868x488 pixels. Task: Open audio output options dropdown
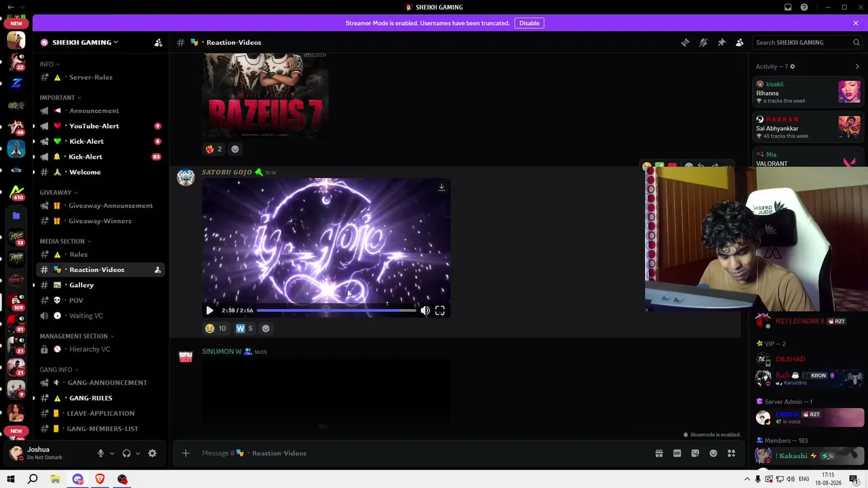coord(138,453)
